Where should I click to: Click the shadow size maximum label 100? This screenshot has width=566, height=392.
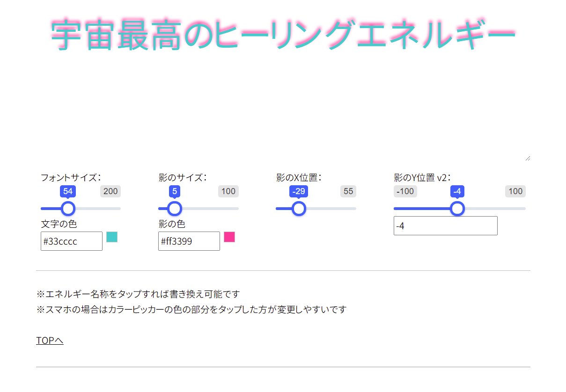coord(228,191)
